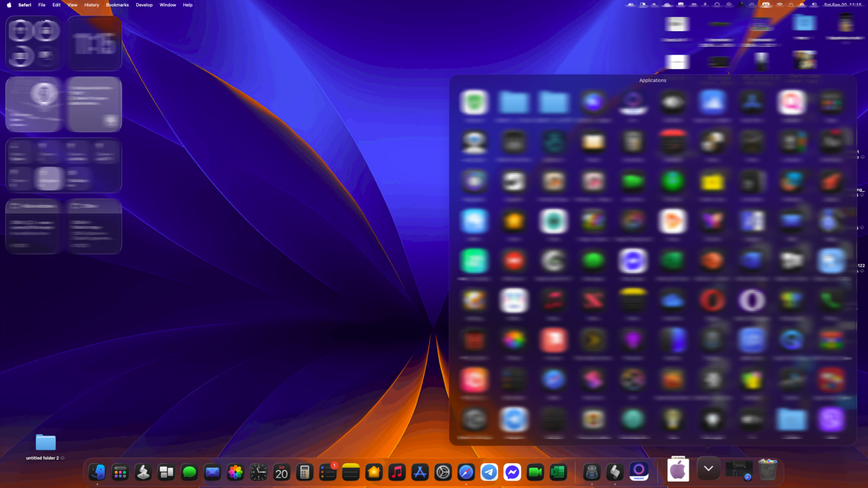The height and width of the screenshot is (488, 868).
Task: Open the Photos app in Dock
Action: click(236, 472)
